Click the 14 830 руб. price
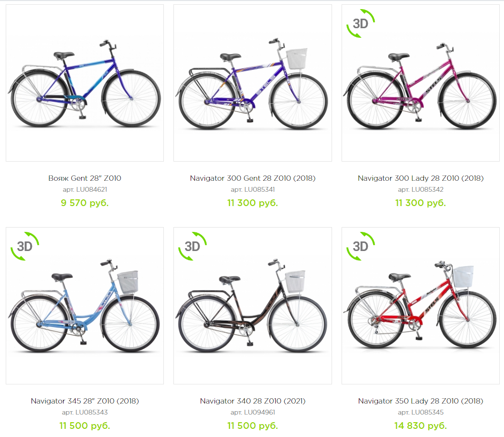Image resolution: width=504 pixels, height=437 pixels. (420, 426)
